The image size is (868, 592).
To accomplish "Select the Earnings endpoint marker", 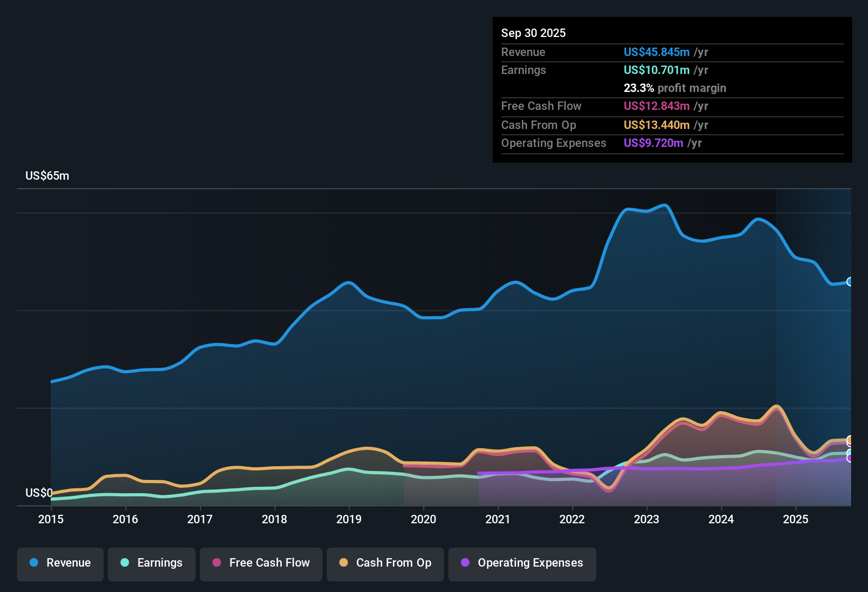I will click(x=849, y=451).
